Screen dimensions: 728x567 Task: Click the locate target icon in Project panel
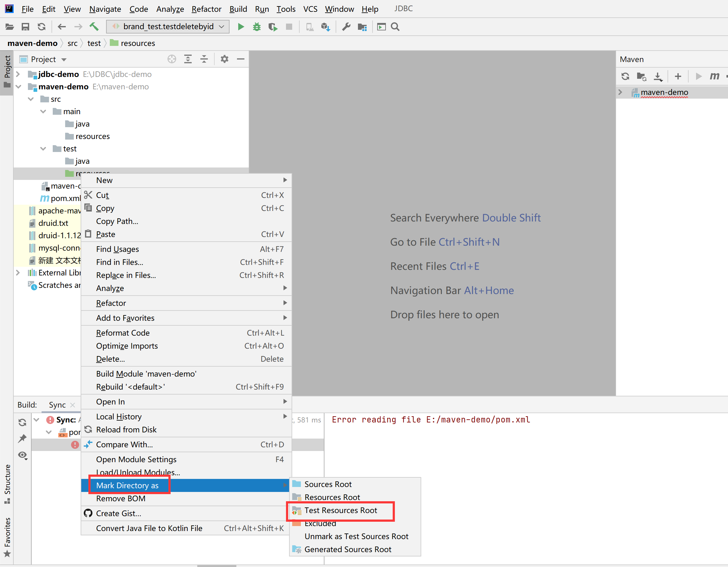point(172,59)
